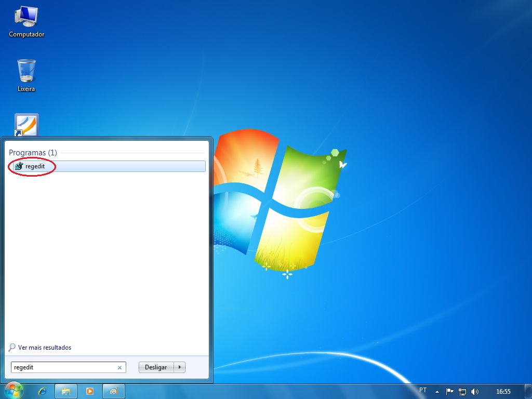Open the PT language indicator
Viewport: 532px width, 399px height.
point(423,390)
